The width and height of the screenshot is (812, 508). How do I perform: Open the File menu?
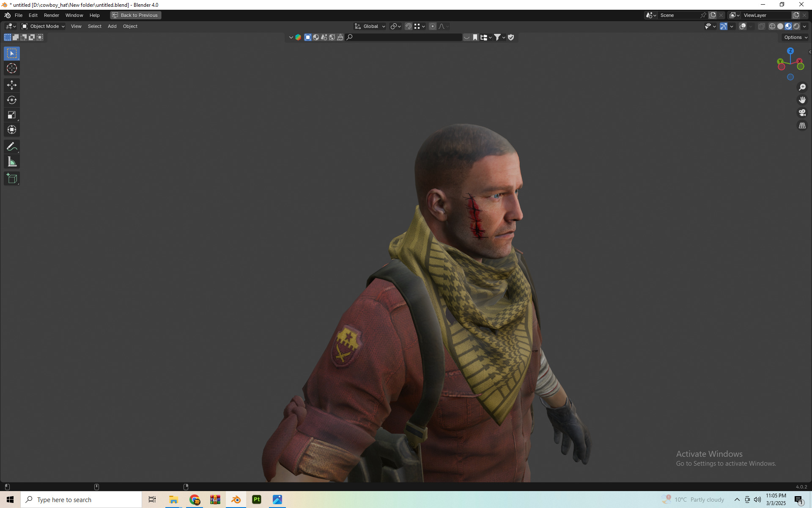click(x=19, y=15)
